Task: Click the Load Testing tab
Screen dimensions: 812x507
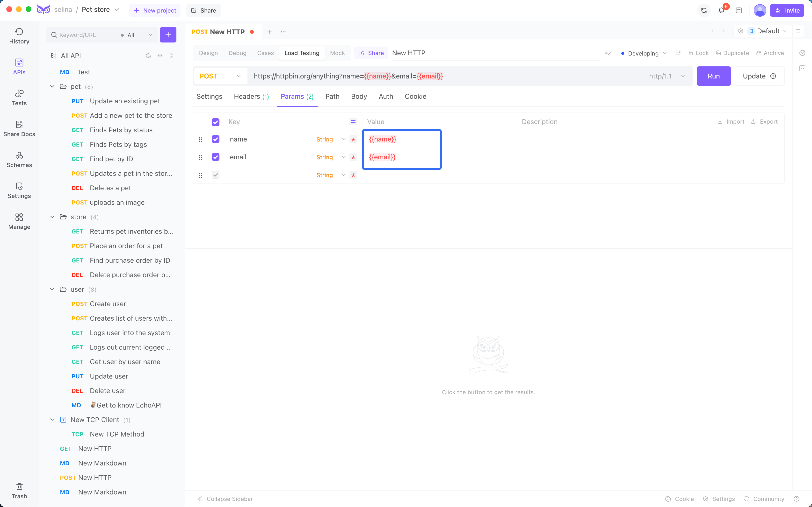Action: click(302, 53)
